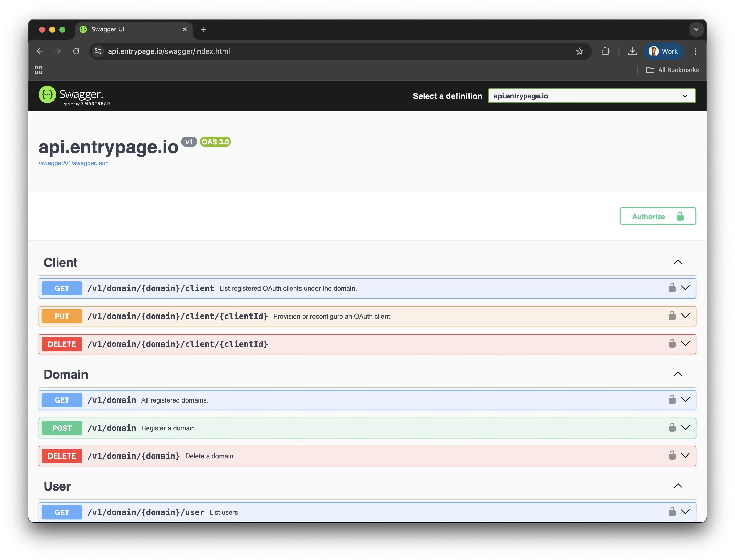
Task: Click the User section heading
Action: pos(57,486)
